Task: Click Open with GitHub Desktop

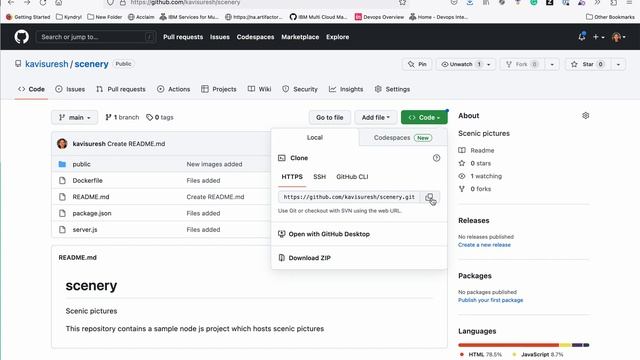Action: tap(329, 234)
